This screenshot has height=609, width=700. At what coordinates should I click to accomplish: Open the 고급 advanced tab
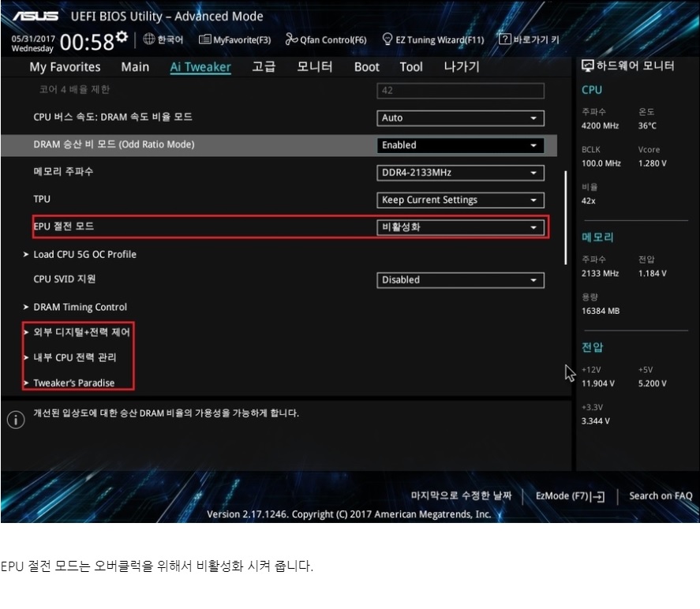tap(264, 67)
